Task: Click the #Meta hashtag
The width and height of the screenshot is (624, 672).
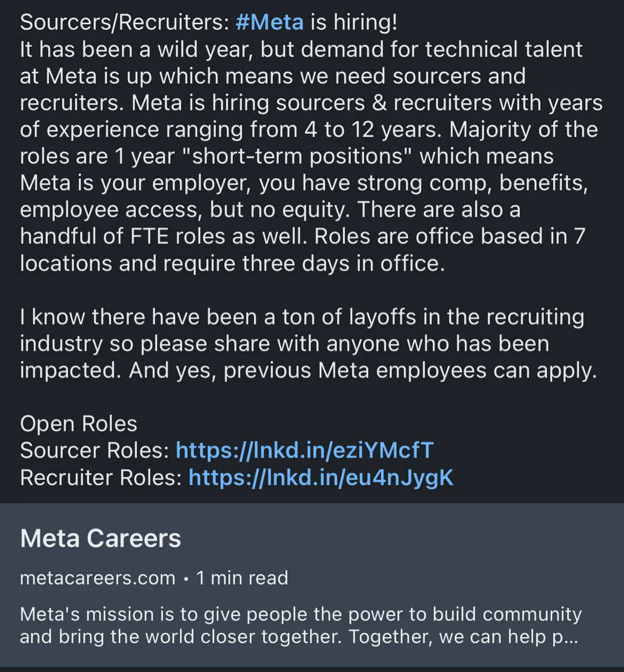Action: (269, 22)
